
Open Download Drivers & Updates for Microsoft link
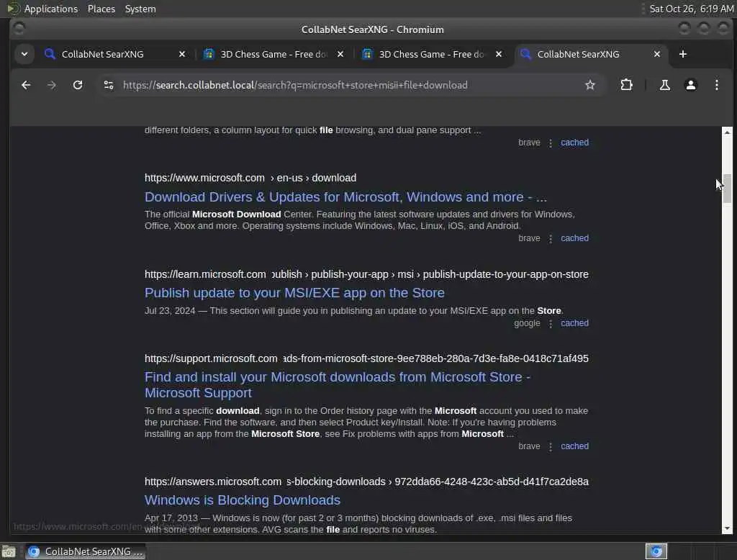(x=345, y=197)
